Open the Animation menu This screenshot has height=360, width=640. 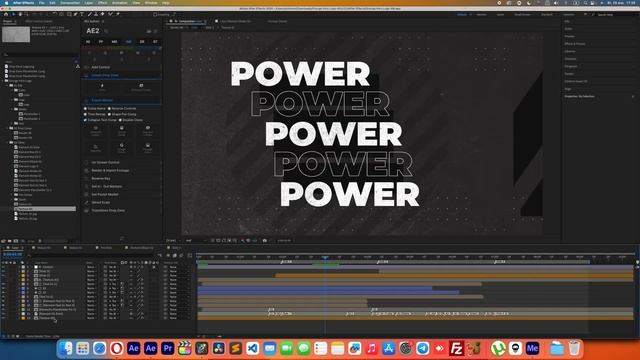coord(120,3)
